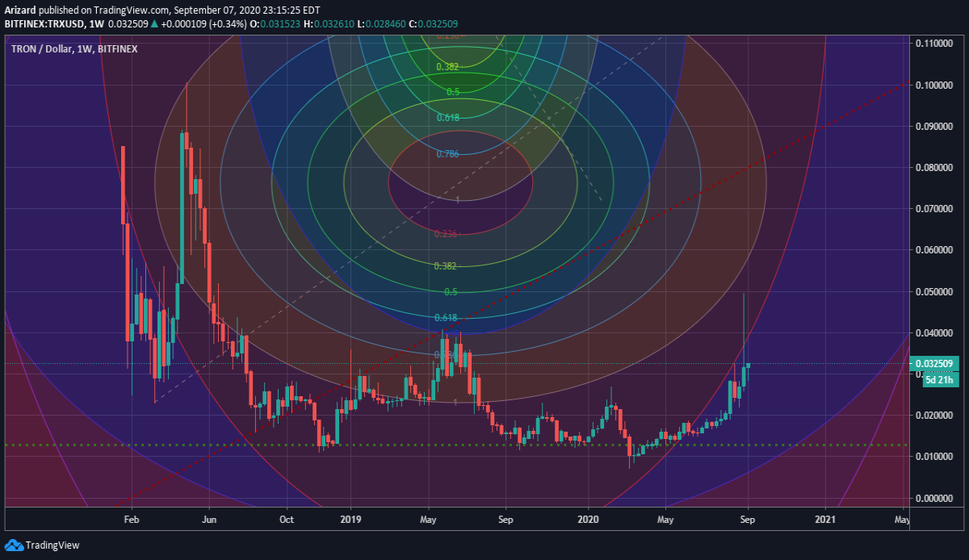Click the Feb label on the time axis
The image size is (969, 560).
point(131,520)
